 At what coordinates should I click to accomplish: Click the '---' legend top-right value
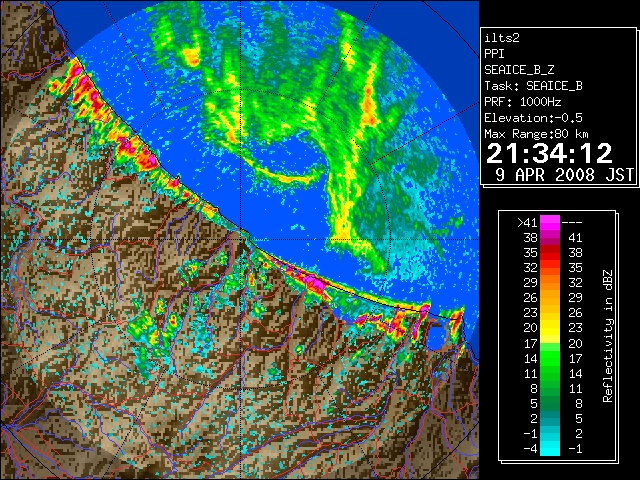(572, 223)
